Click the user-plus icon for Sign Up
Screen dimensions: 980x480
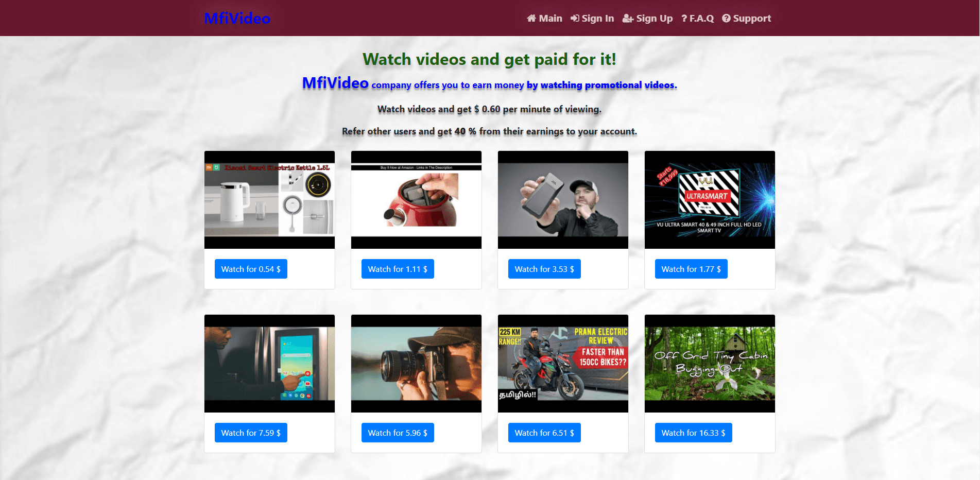[628, 19]
